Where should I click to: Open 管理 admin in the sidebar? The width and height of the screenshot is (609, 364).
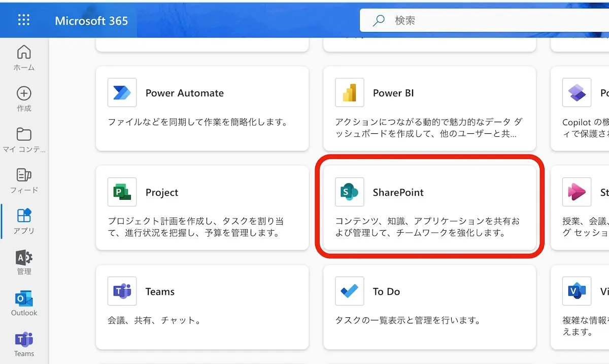pos(24,262)
